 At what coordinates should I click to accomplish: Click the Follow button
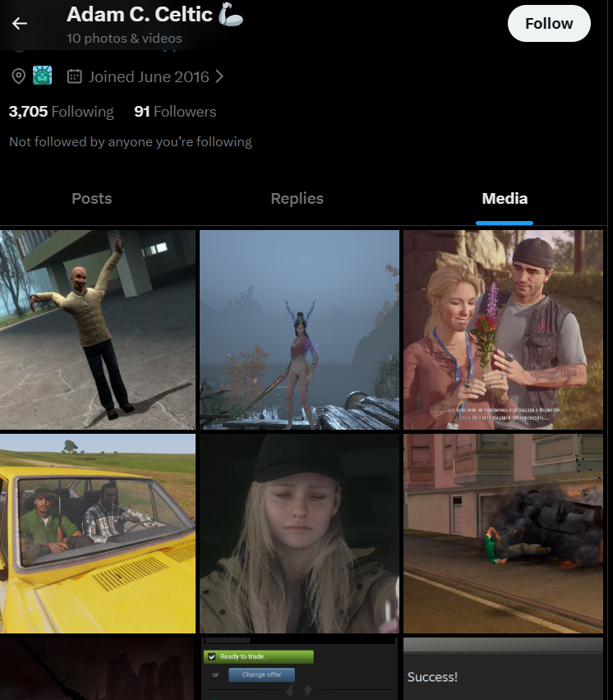click(549, 24)
